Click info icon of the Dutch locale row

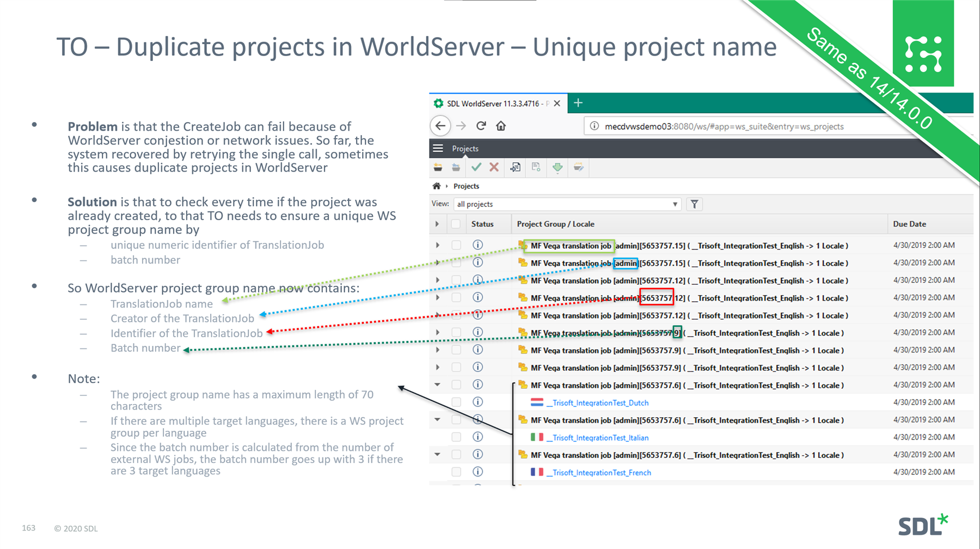pos(477,402)
